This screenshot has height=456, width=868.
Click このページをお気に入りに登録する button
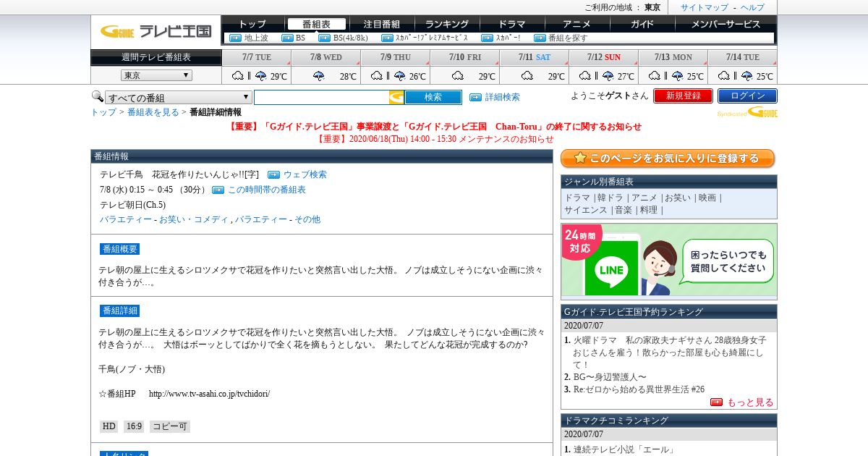click(x=668, y=159)
